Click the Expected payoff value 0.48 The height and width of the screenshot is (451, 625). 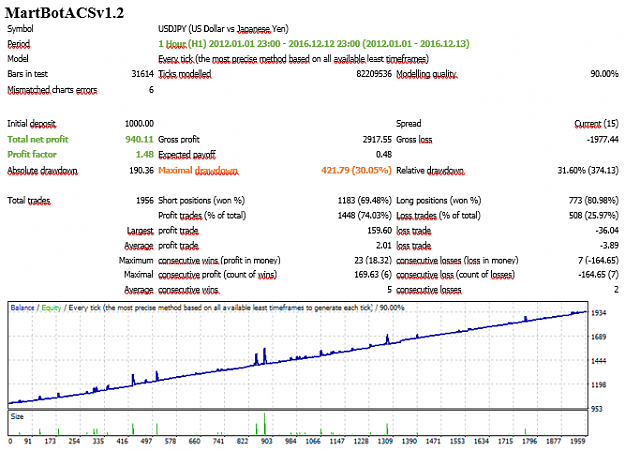[x=384, y=154]
